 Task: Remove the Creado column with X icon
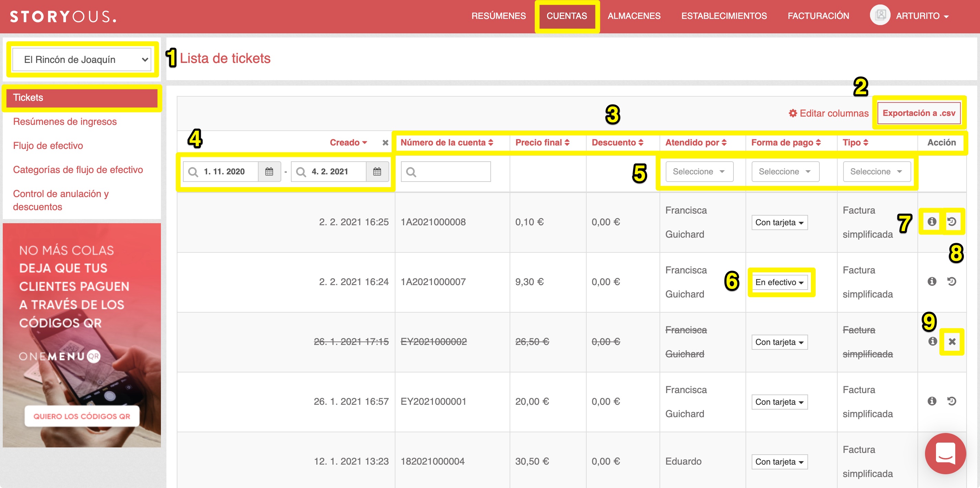pos(385,143)
